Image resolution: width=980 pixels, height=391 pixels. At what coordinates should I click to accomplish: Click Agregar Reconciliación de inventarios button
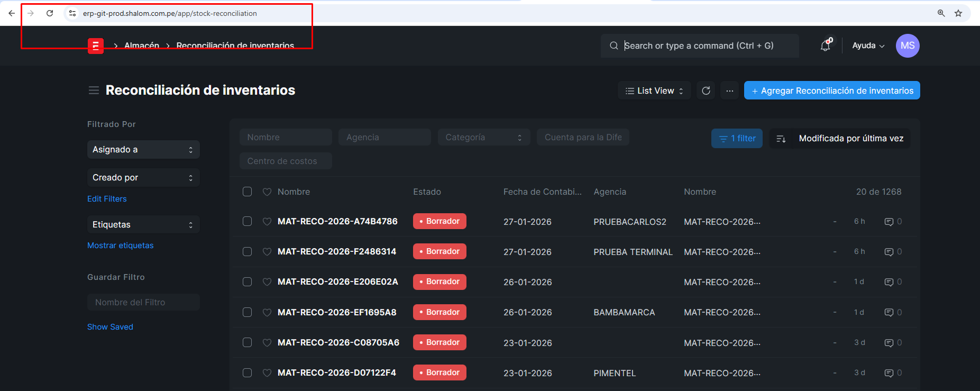831,90
